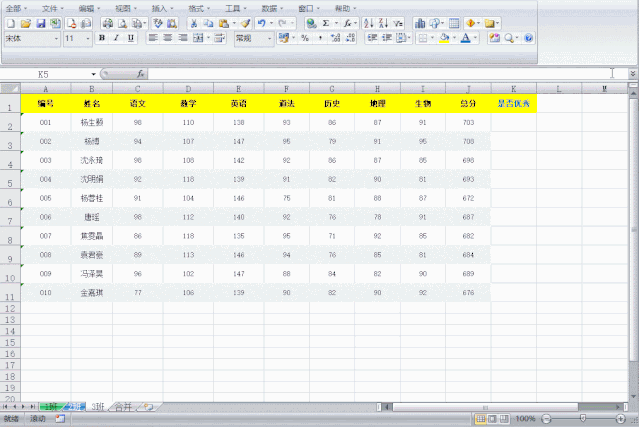Create a new blank workbook

[11, 24]
